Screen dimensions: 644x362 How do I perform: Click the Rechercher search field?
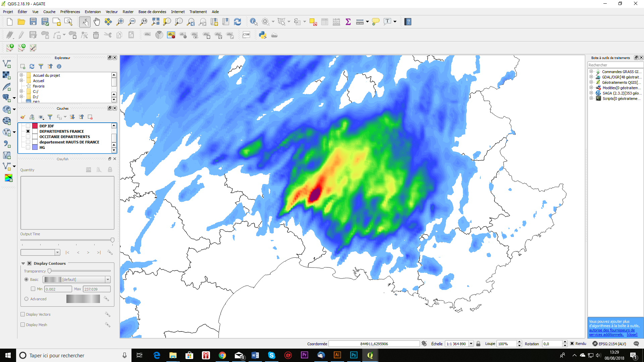pyautogui.click(x=615, y=65)
